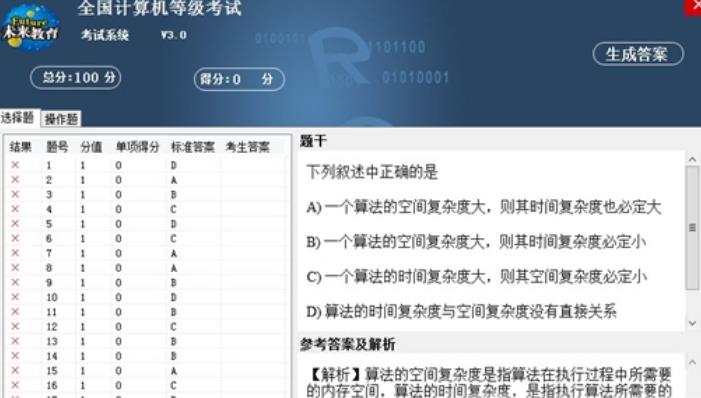This screenshot has width=701, height=398.
Task: Click the 生成答案 button
Action: click(x=638, y=54)
